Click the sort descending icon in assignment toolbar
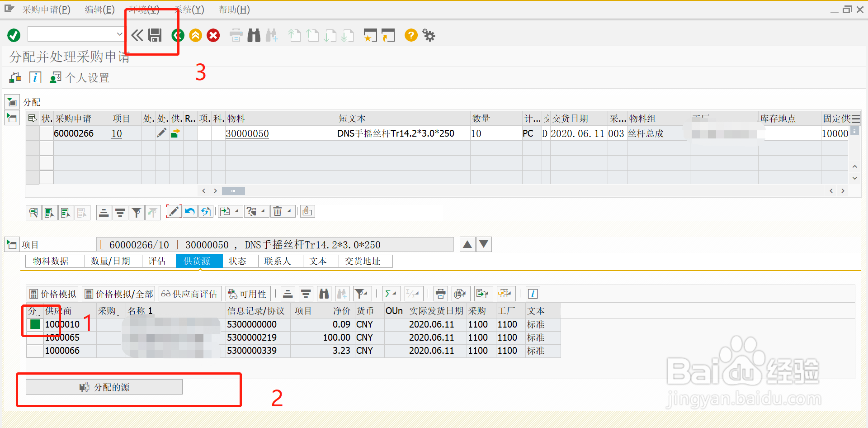 click(120, 212)
